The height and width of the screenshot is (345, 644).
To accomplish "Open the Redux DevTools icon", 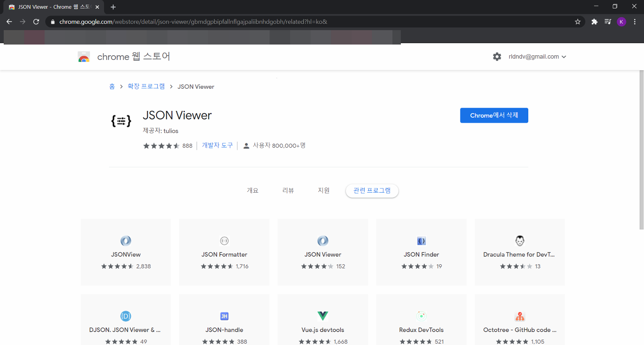I will click(x=421, y=316).
